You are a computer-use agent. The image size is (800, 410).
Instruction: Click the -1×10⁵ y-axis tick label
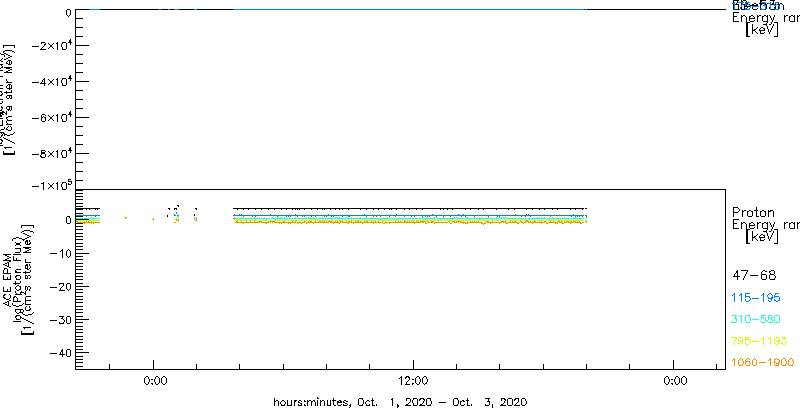pyautogui.click(x=50, y=185)
